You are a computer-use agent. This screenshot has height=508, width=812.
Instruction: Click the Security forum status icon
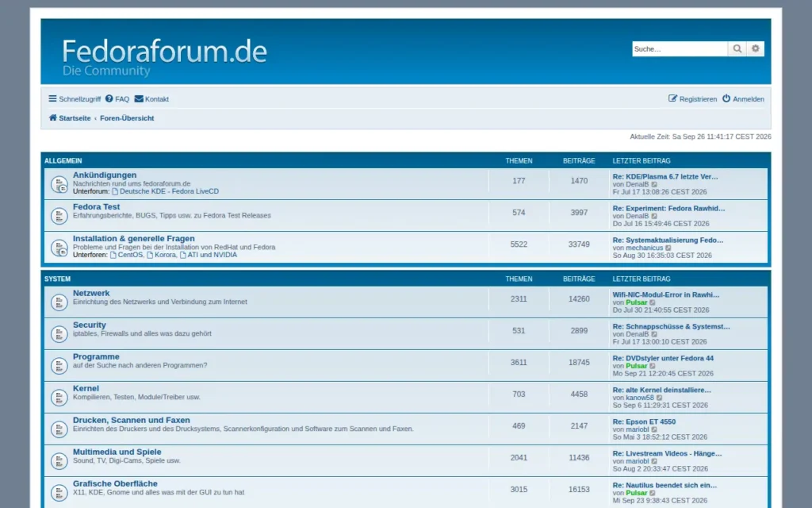(x=59, y=334)
